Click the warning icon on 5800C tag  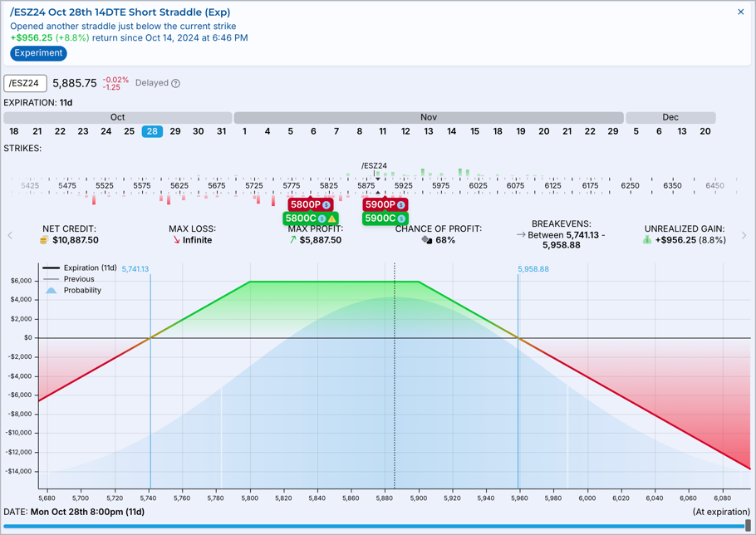(x=331, y=218)
